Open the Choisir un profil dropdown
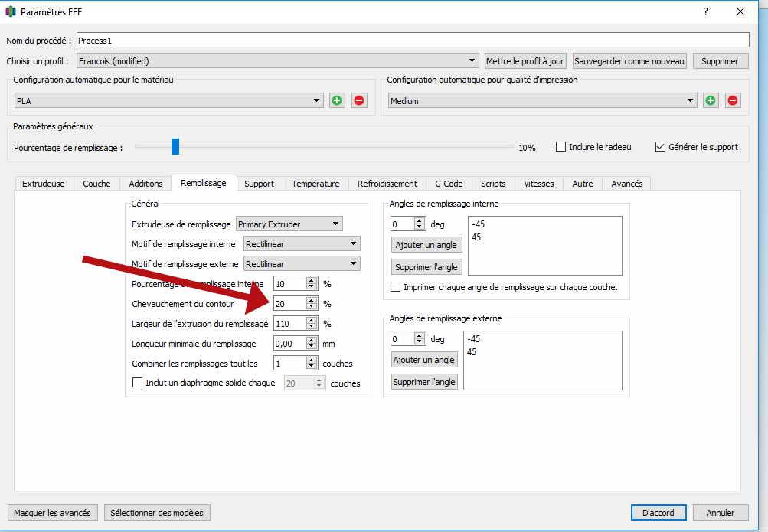 (278, 61)
